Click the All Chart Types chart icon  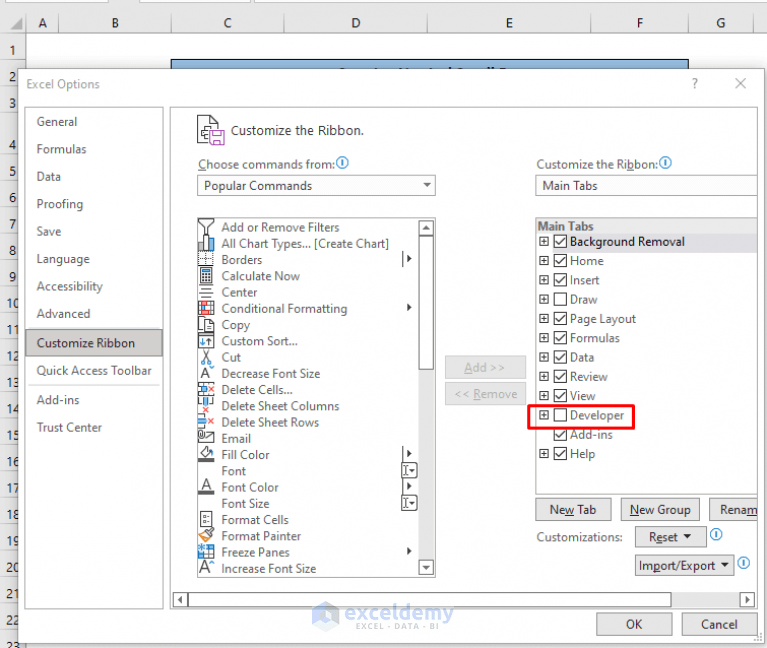206,244
